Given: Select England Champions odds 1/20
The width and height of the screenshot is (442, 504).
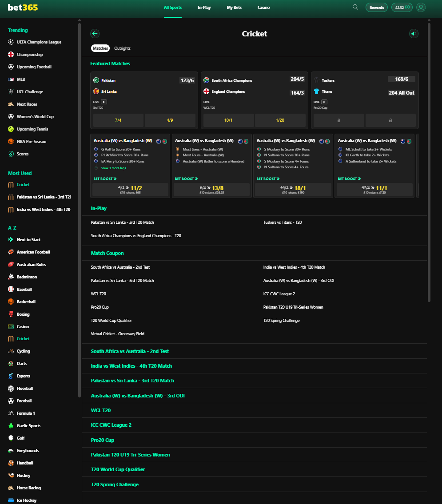Looking at the screenshot, I should [x=280, y=120].
